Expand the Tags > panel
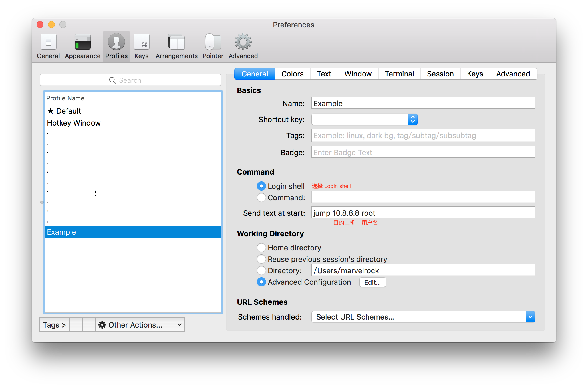 pos(55,324)
